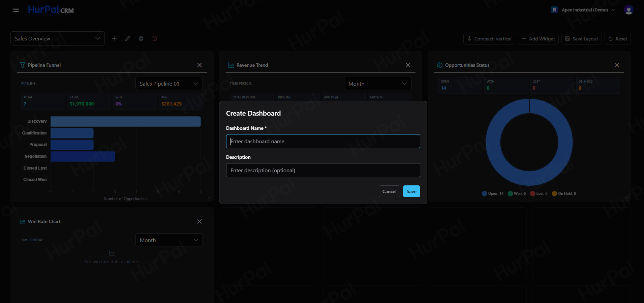Click the Compact: vertical button
Screen dimensions: 644x303
click(489, 39)
